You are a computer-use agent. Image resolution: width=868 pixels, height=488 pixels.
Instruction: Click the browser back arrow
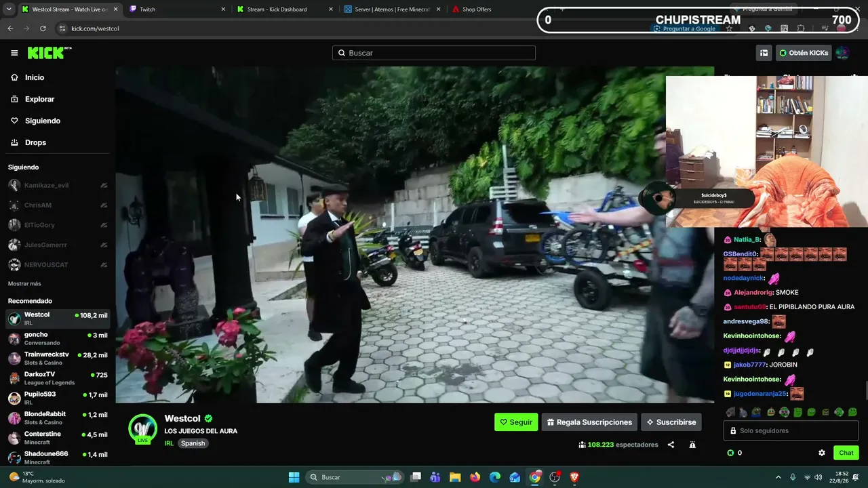(x=10, y=28)
